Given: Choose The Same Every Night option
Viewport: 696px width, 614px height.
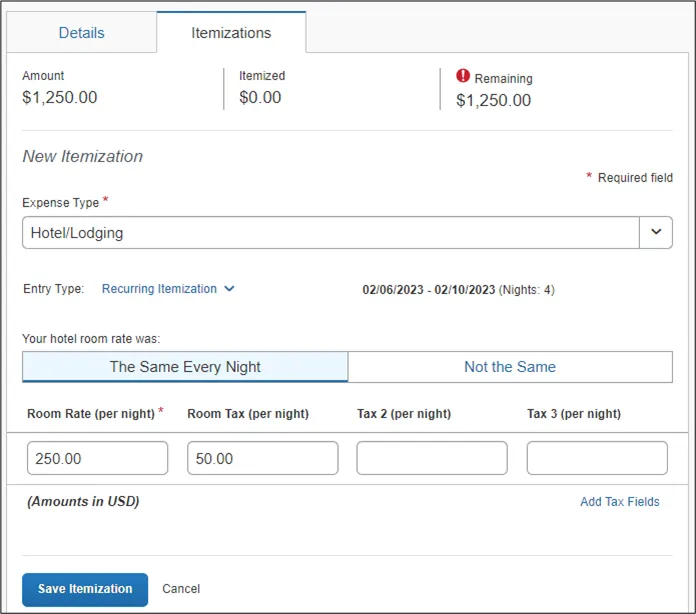Looking at the screenshot, I should 185,367.
